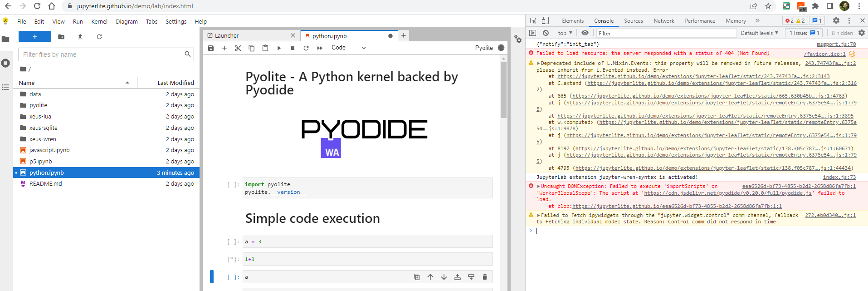Restart the kernel with circular arrow icon

point(306,48)
